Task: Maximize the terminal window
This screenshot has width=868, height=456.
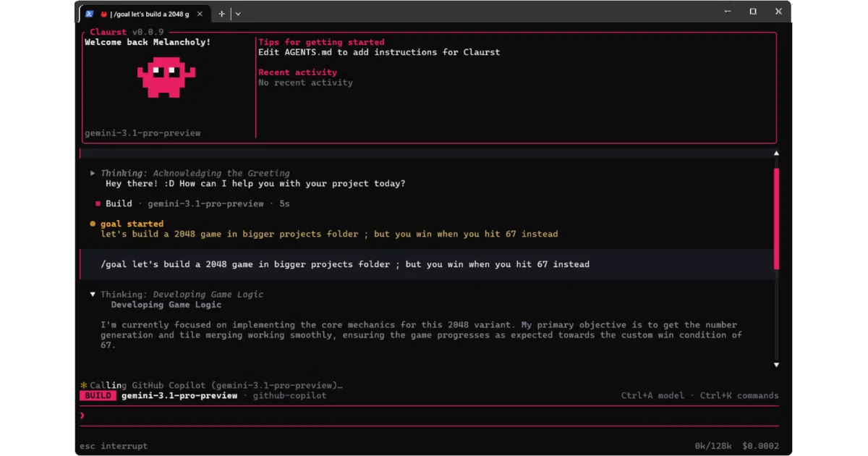Action: click(753, 12)
